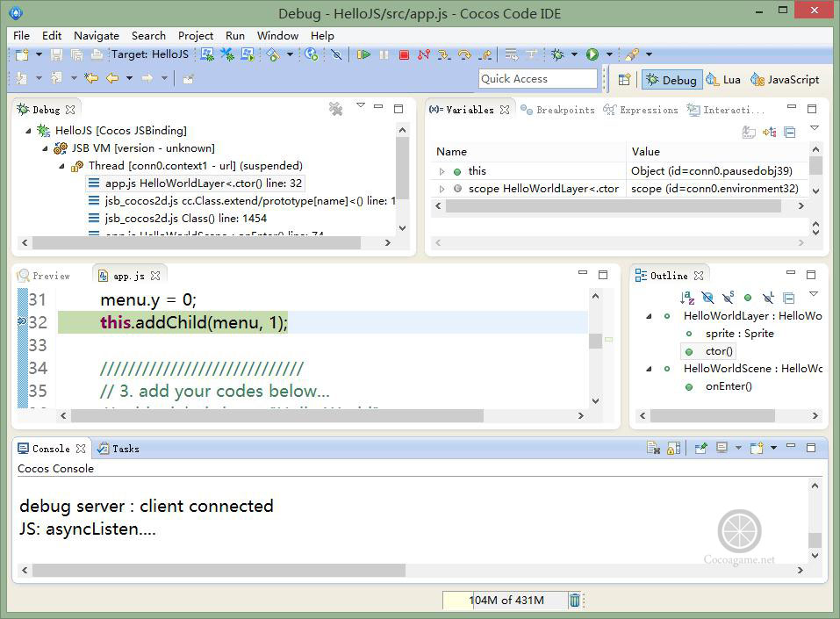This screenshot has width=840, height=619.
Task: Open the Open Console dropdown arrow
Action: [773, 448]
